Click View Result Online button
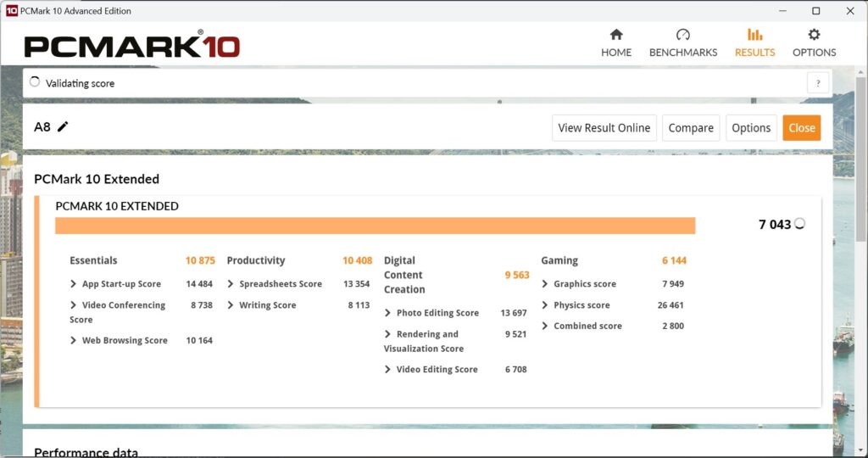This screenshot has width=868, height=458. pos(604,128)
